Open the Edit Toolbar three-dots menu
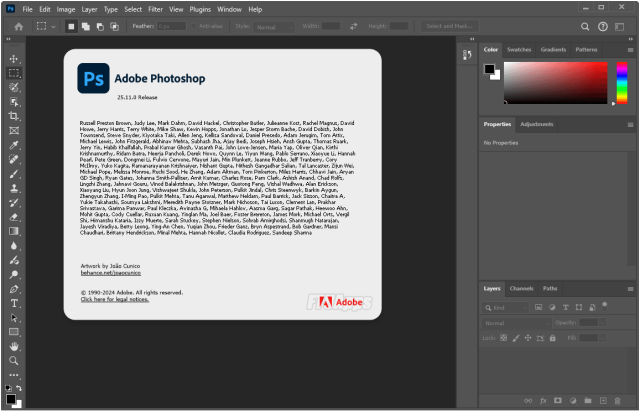This screenshot has height=412, width=640. click(x=14, y=375)
